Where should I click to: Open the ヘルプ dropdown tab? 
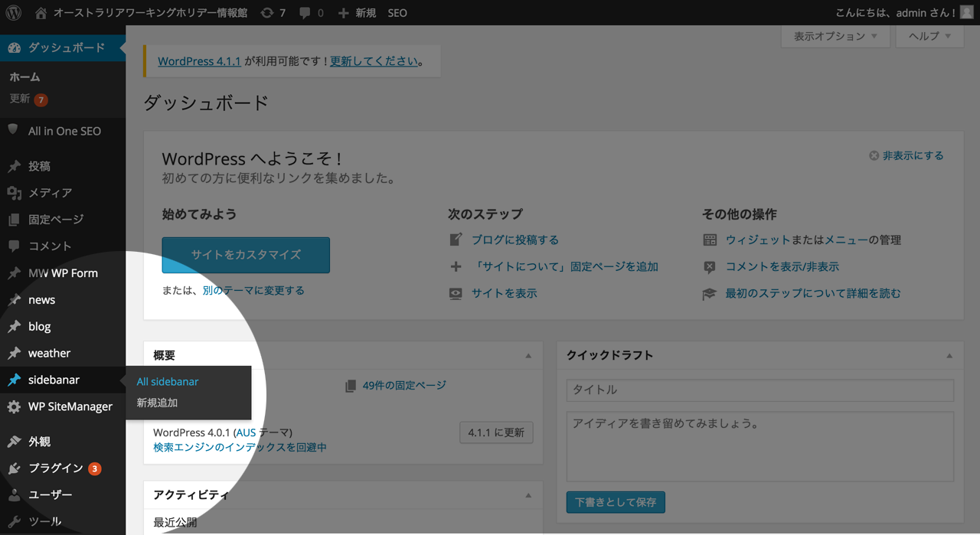click(x=929, y=36)
